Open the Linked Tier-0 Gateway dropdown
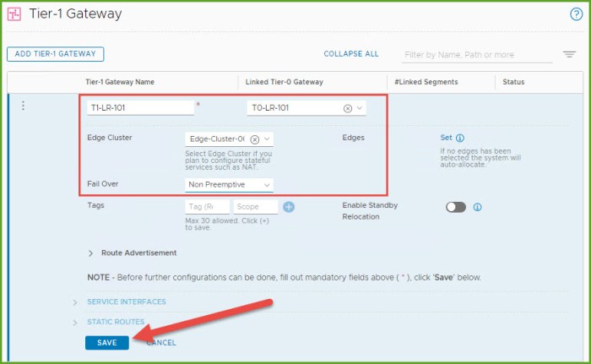Screen dimensions: 591x364 (x=361, y=109)
